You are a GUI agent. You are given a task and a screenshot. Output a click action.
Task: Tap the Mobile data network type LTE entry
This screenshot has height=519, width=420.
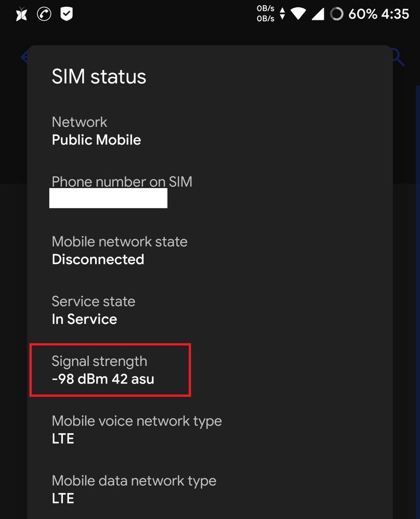click(x=134, y=489)
